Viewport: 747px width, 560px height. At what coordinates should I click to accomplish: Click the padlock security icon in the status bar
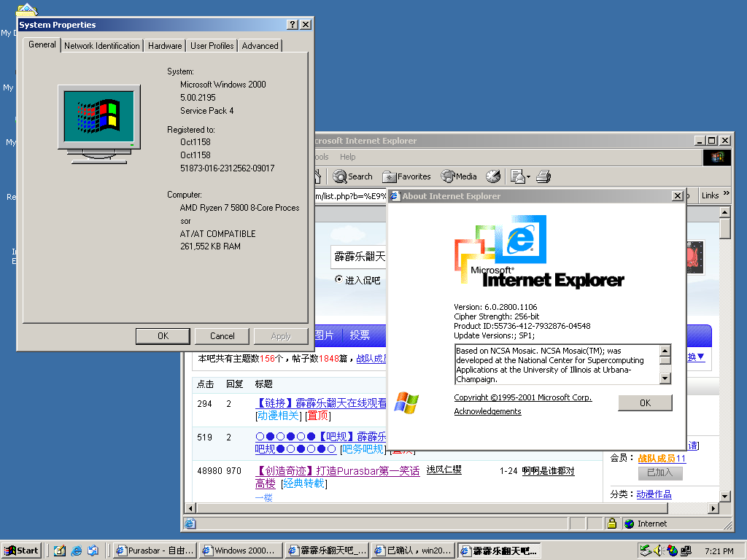pyautogui.click(x=612, y=524)
